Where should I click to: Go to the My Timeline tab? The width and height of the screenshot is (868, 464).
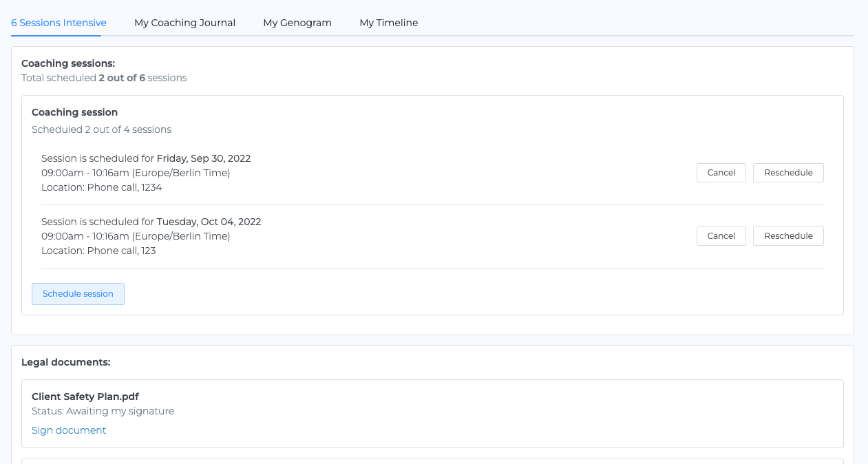(x=388, y=23)
